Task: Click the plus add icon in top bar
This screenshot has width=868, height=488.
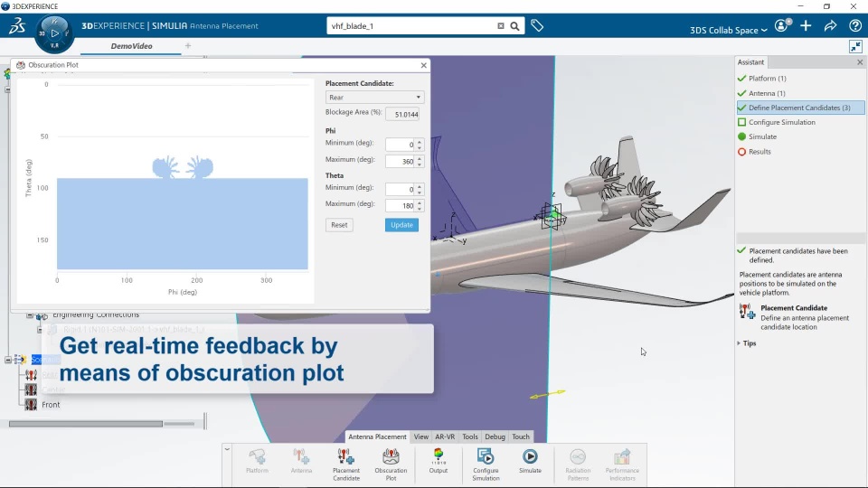Action: [806, 25]
